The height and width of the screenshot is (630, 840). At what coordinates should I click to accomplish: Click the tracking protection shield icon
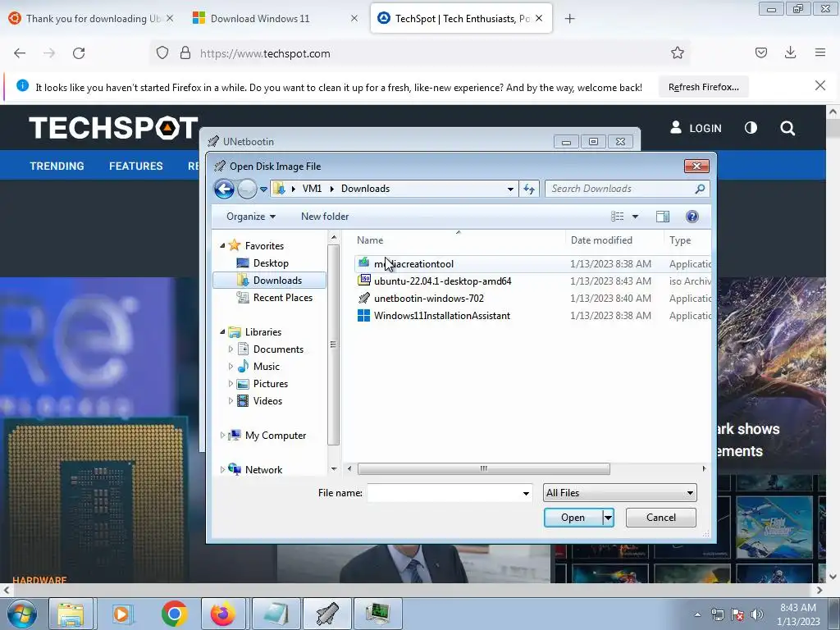(x=162, y=53)
